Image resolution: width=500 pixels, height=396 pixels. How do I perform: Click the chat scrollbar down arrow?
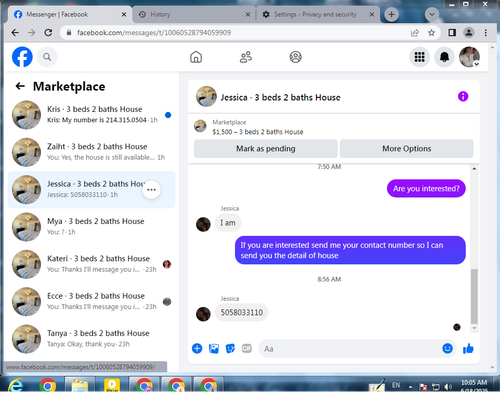[474, 328]
